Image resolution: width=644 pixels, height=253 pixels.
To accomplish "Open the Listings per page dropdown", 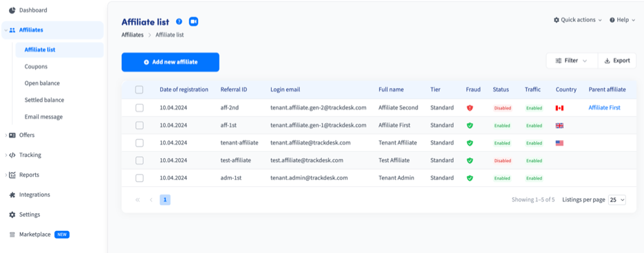I will click(x=617, y=200).
